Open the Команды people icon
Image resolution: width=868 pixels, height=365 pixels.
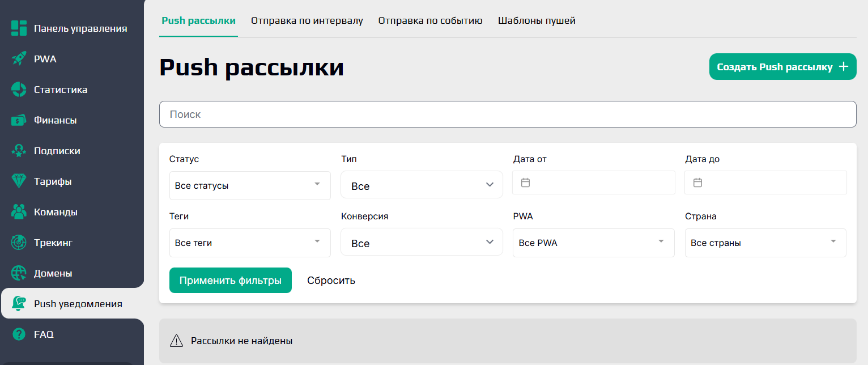[18, 211]
